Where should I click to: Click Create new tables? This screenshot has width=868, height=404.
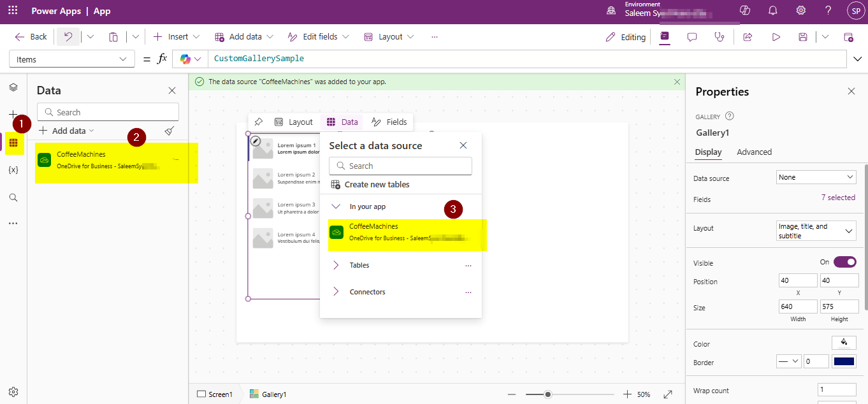370,185
